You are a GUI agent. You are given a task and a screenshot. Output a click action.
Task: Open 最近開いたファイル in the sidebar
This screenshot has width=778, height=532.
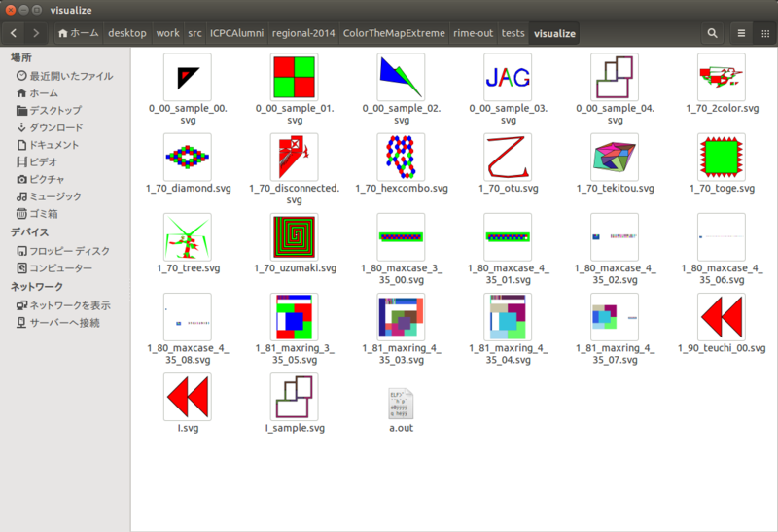coord(65,76)
